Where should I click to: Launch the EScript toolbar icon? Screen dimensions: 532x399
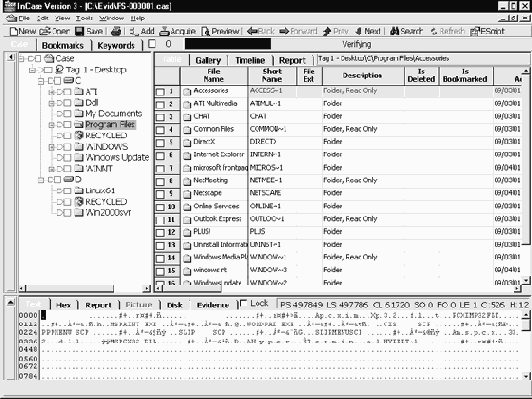tap(475, 32)
